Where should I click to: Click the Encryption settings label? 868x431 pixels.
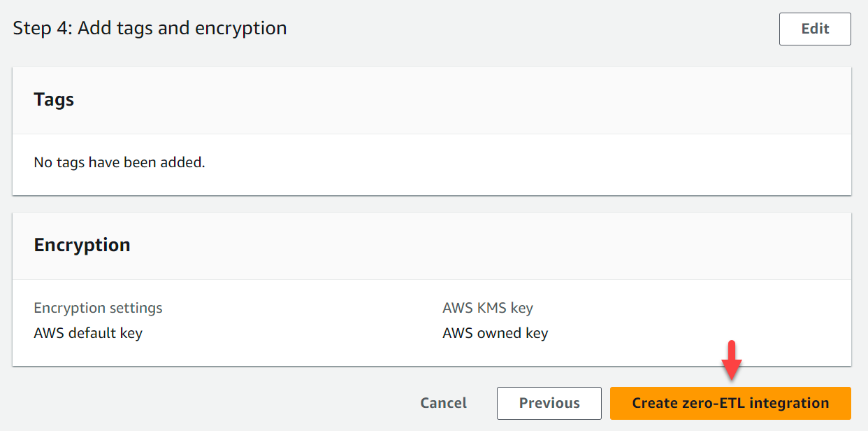click(x=98, y=308)
